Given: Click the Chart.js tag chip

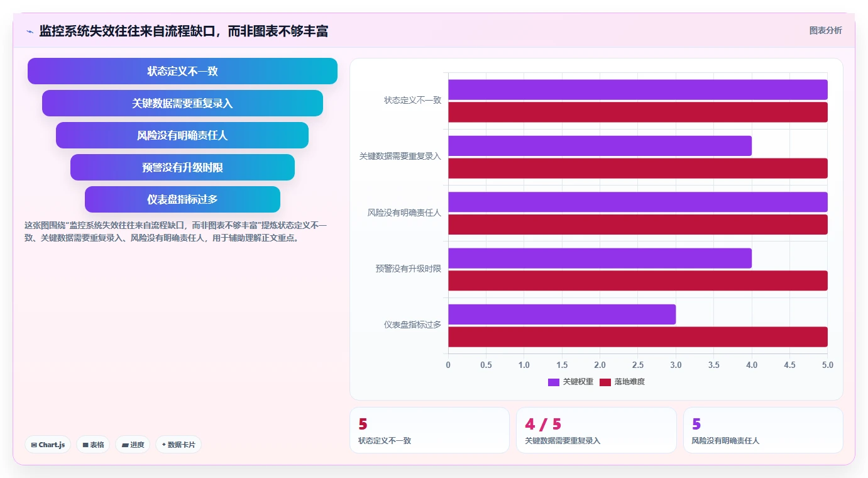Looking at the screenshot, I should pyautogui.click(x=48, y=445).
